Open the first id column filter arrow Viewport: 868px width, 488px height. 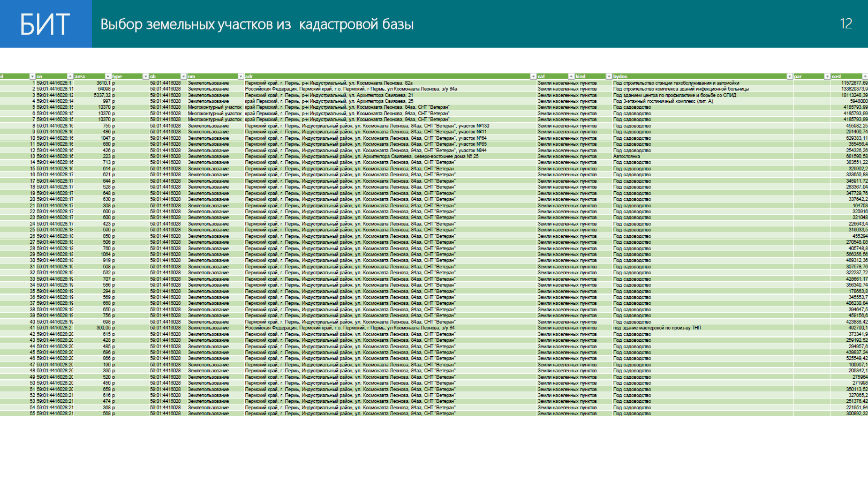click(x=32, y=77)
